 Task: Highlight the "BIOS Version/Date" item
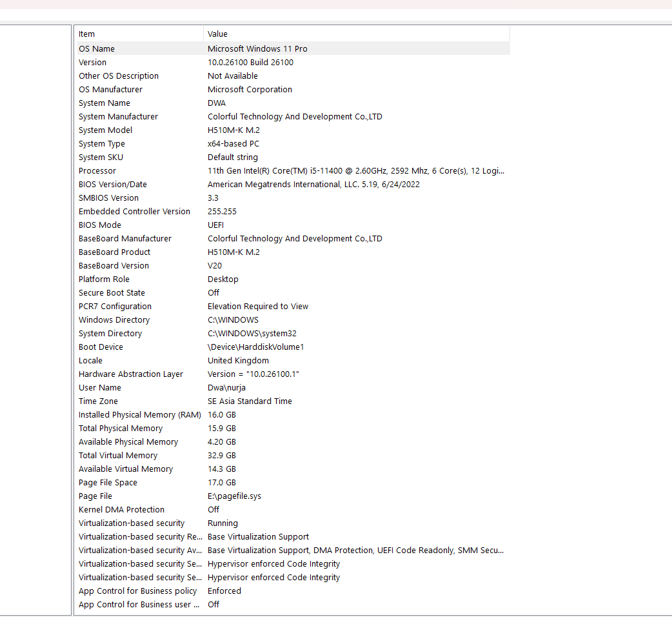[113, 185]
